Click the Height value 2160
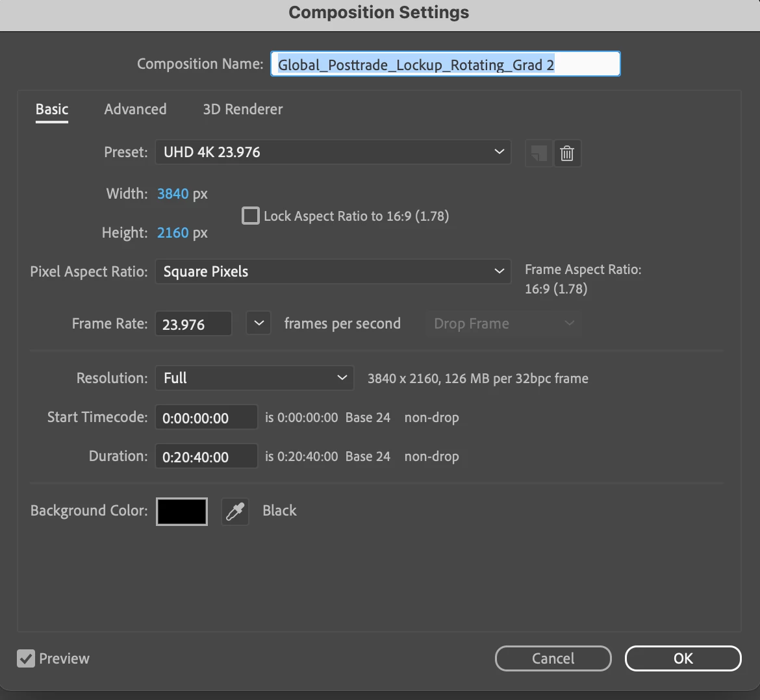760x700 pixels. click(x=173, y=233)
